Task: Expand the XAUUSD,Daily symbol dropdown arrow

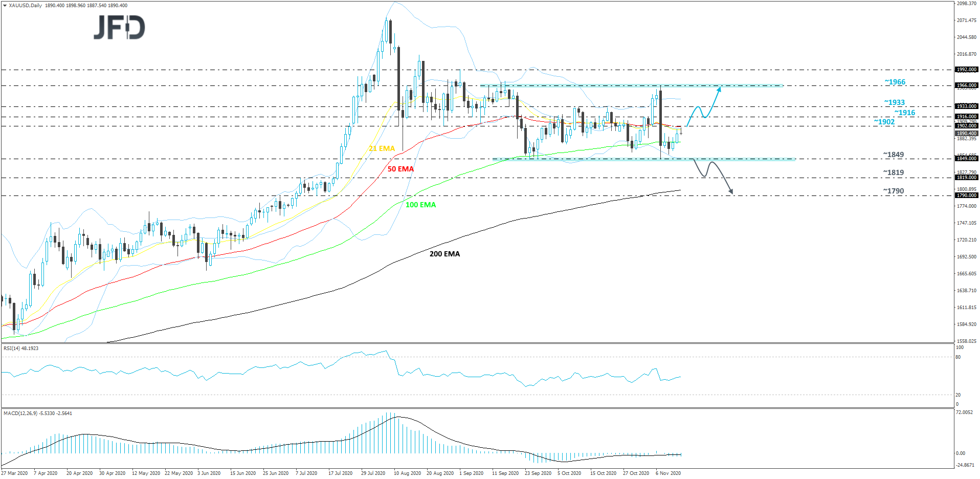Action: (x=5, y=5)
